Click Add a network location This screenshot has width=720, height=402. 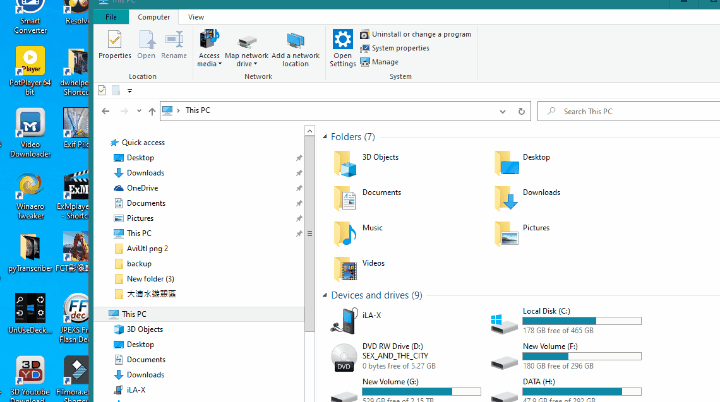click(x=295, y=47)
